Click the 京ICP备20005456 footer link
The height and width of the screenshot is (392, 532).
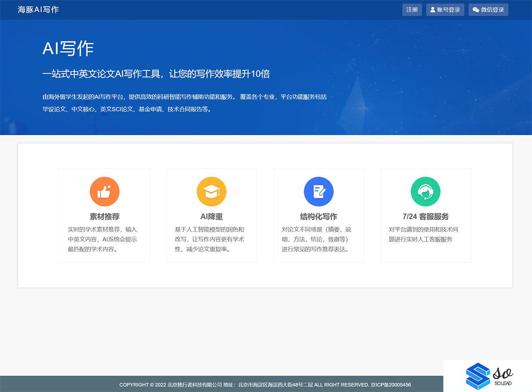[391, 384]
